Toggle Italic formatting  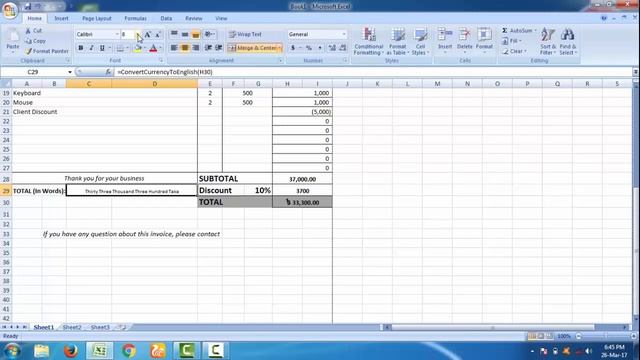point(91,48)
